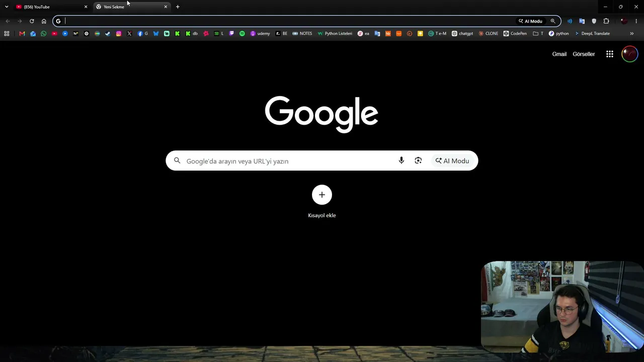The height and width of the screenshot is (362, 644).
Task: Open the Gmail bookmark icon
Action: (22, 34)
